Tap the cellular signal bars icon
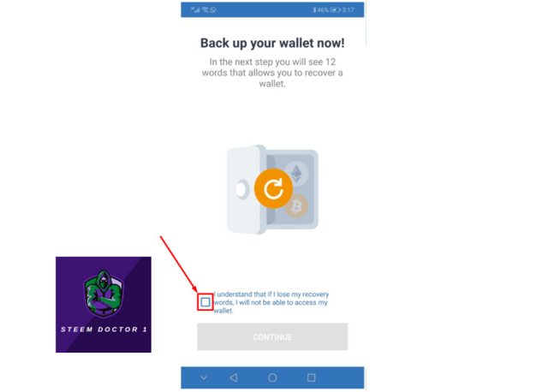This screenshot has height=392, width=548. [x=196, y=9]
